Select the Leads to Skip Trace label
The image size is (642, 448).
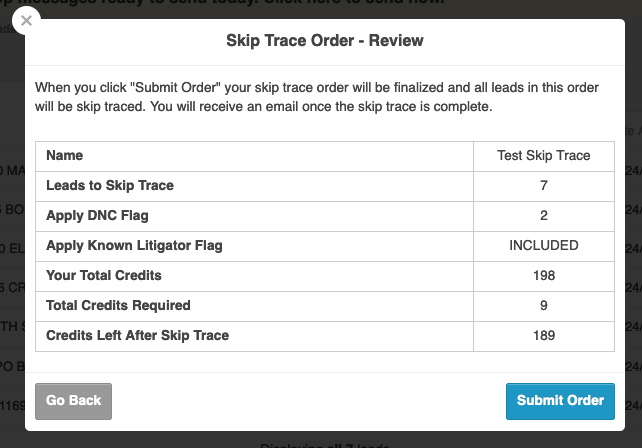point(110,186)
